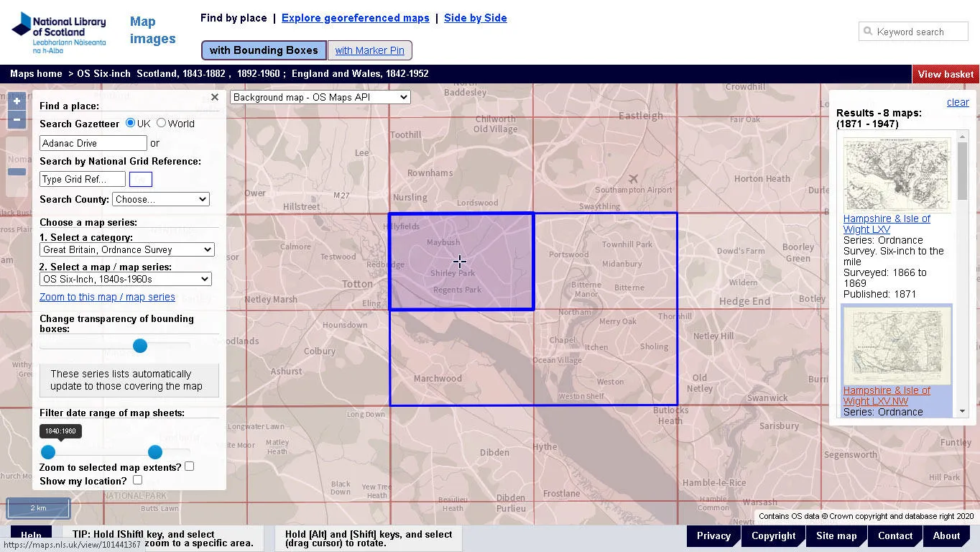The width and height of the screenshot is (980, 552).
Task: Open the Side by Side menu item
Action: coord(475,18)
